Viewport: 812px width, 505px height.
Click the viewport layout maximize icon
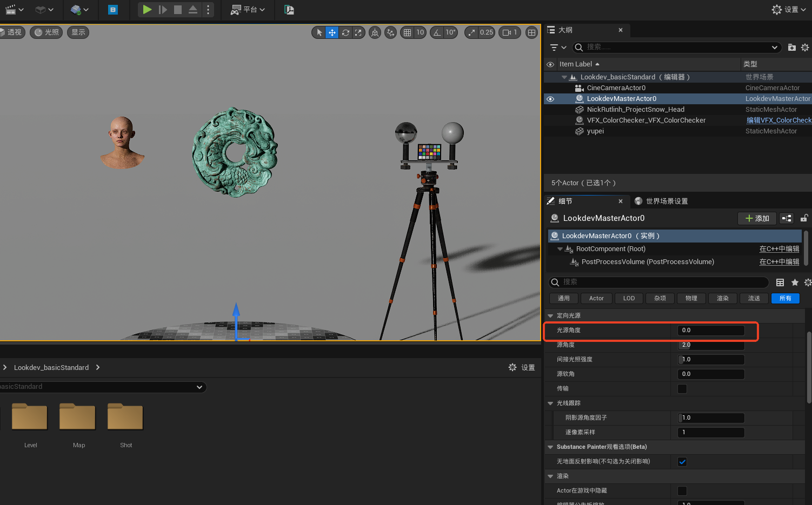532,32
